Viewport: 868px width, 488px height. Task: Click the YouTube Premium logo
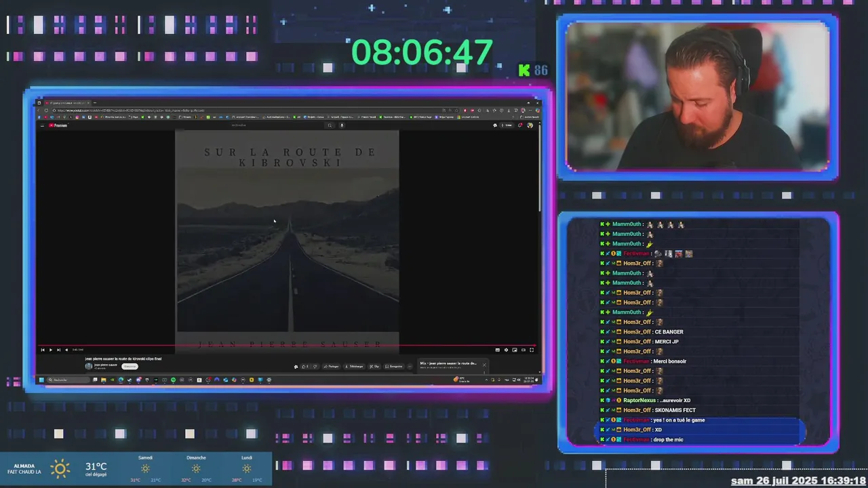(58, 125)
